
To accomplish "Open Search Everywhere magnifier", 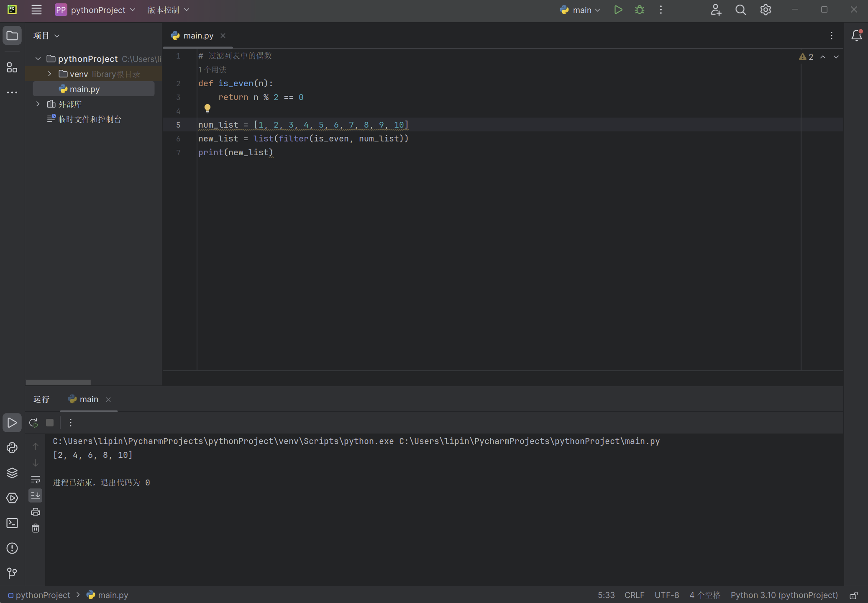I will (740, 10).
